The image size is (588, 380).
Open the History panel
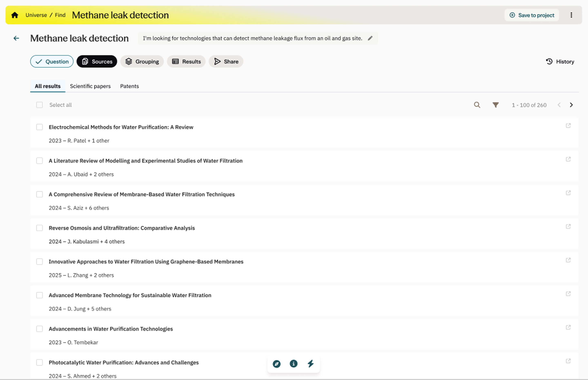(x=560, y=61)
